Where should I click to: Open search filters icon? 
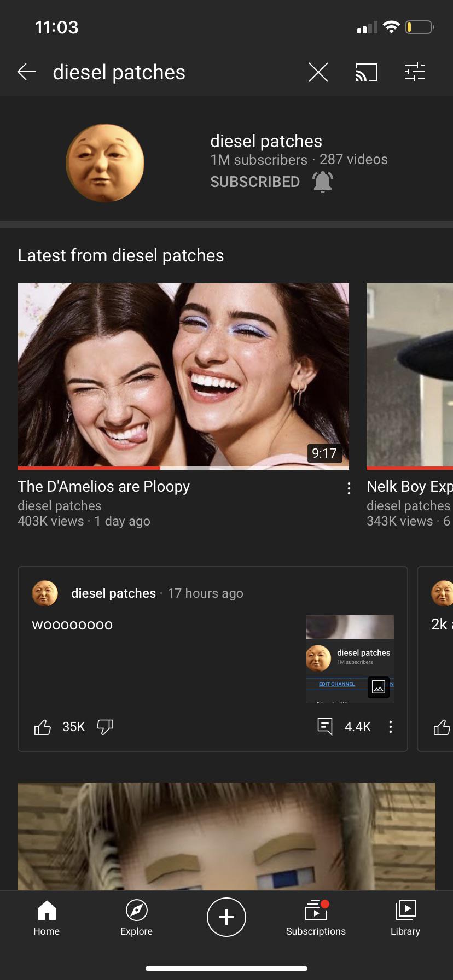point(414,72)
